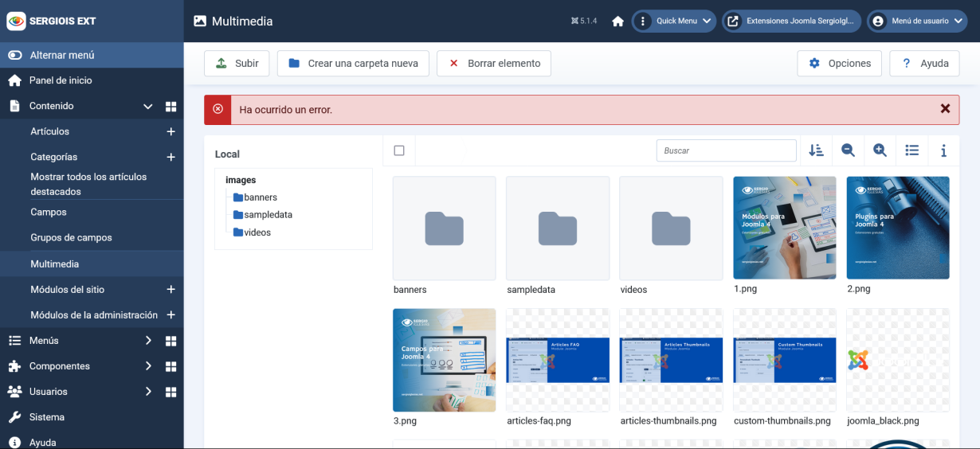
Task: Click the error alert warning icon
Action: click(x=218, y=110)
